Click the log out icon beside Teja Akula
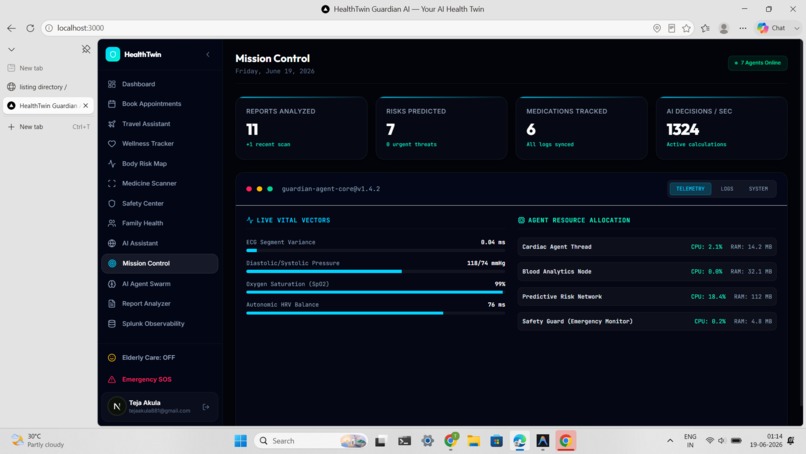Viewport: 806px width, 454px height. (x=206, y=407)
